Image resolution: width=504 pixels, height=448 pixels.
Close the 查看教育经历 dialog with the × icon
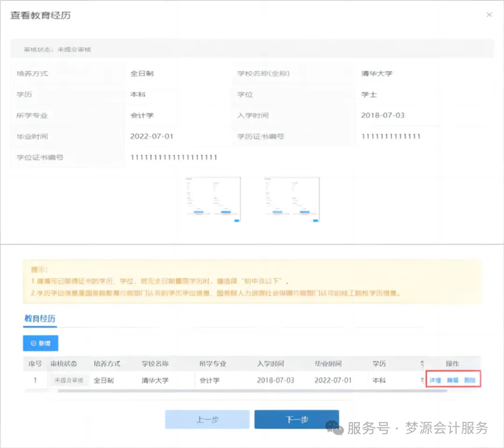click(x=489, y=14)
